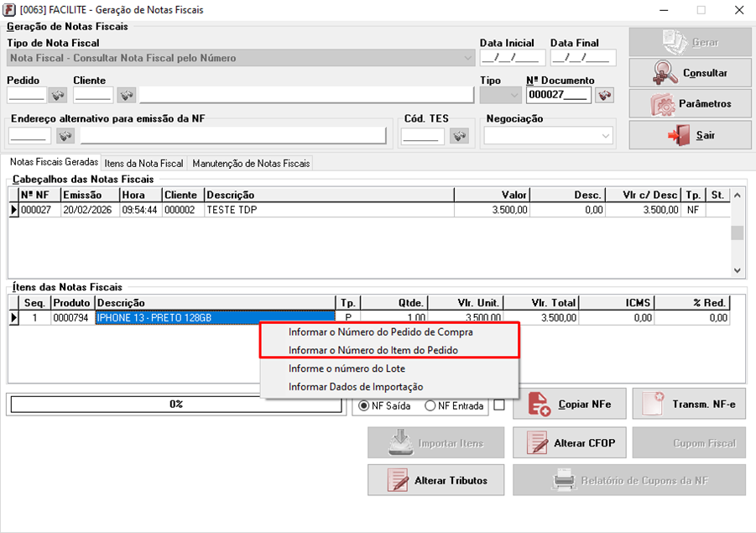Select the NF Entrada radio button
Image resolution: width=756 pixels, height=533 pixels.
(x=430, y=406)
